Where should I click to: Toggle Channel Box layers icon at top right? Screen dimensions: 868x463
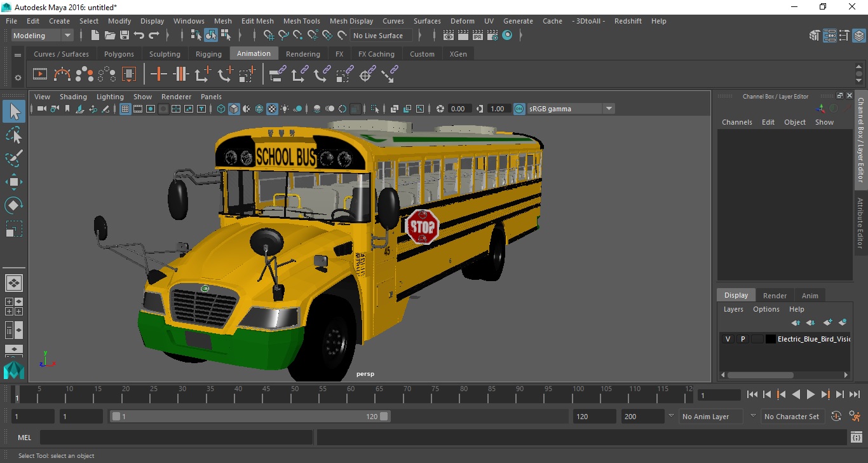coord(858,36)
